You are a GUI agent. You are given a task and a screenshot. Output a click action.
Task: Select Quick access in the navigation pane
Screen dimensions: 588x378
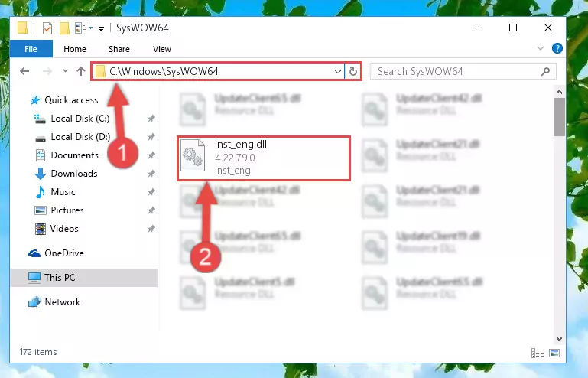click(x=64, y=100)
